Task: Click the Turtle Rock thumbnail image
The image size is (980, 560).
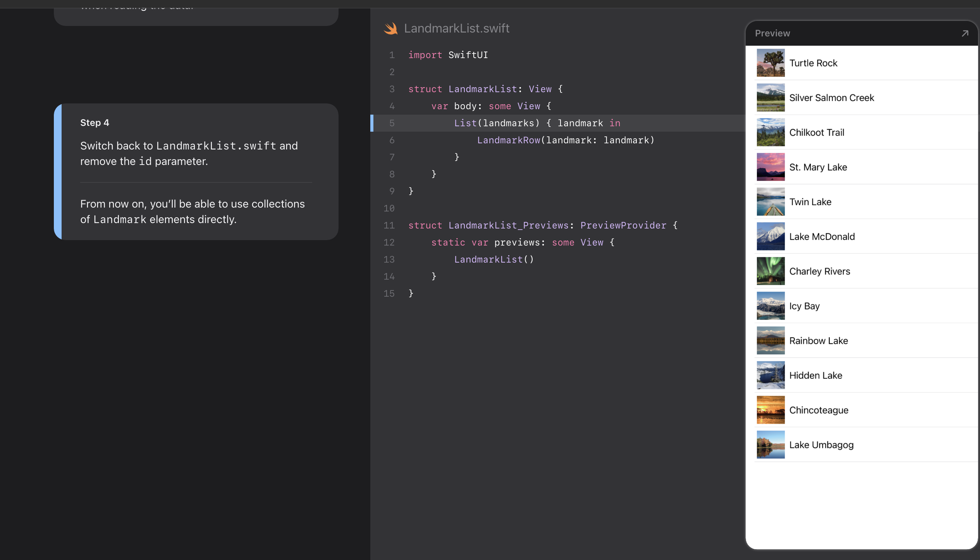Action: [x=770, y=63]
